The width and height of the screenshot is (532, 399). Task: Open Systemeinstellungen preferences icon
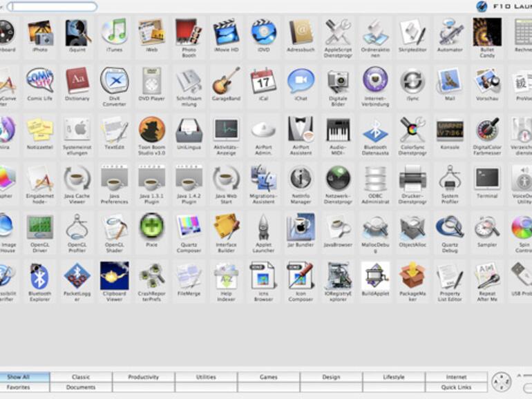coord(77,130)
